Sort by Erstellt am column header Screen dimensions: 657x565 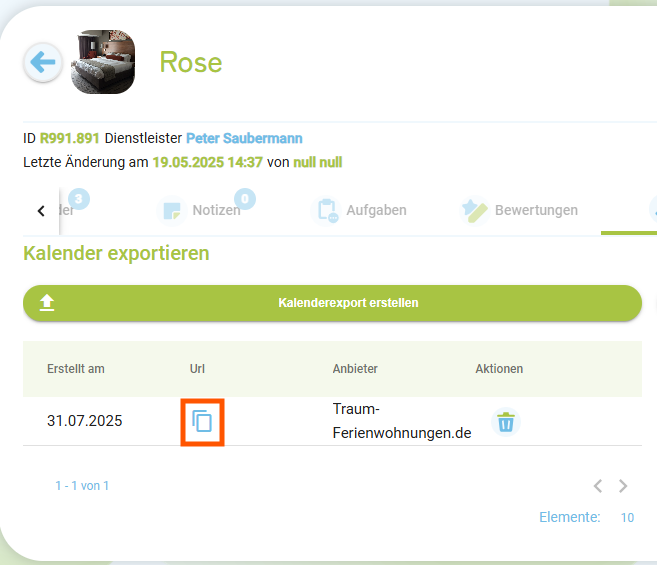(76, 369)
